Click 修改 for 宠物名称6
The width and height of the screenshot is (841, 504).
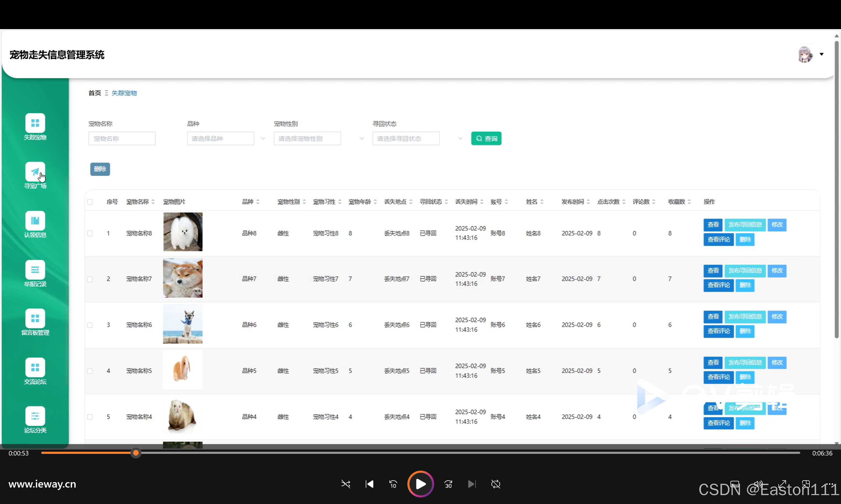pyautogui.click(x=777, y=316)
